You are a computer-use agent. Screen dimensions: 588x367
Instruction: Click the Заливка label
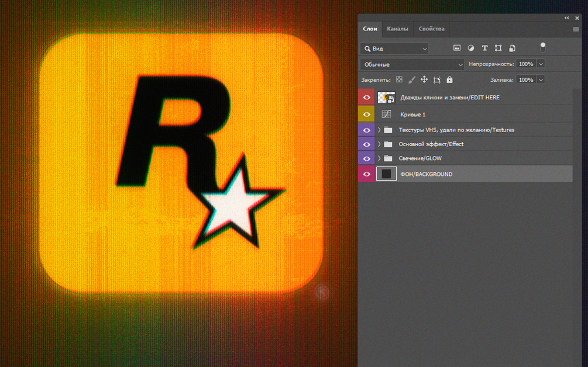click(x=502, y=79)
